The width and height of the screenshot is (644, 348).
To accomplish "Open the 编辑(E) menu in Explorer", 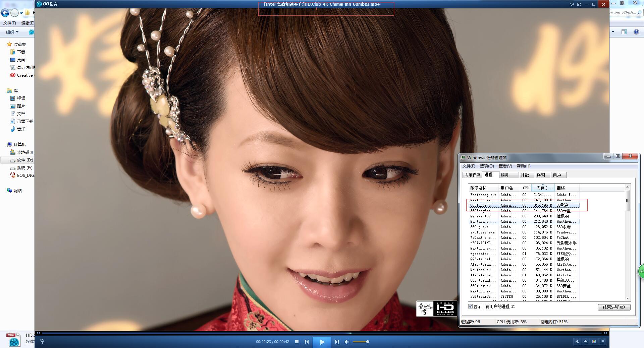I will (x=28, y=23).
